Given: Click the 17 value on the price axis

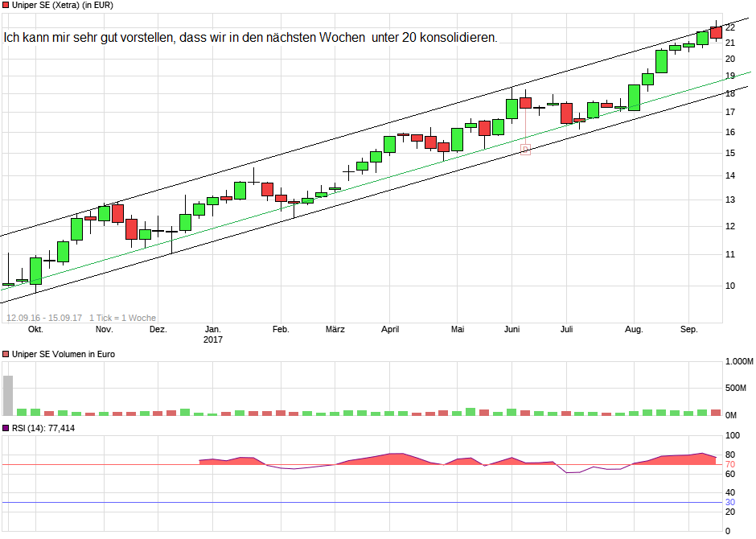Looking at the screenshot, I should click(730, 112).
